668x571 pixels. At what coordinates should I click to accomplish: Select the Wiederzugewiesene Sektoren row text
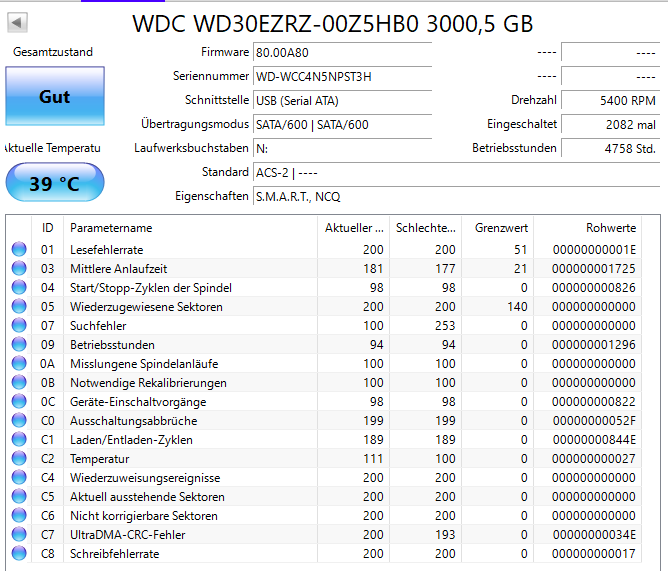[x=146, y=307]
